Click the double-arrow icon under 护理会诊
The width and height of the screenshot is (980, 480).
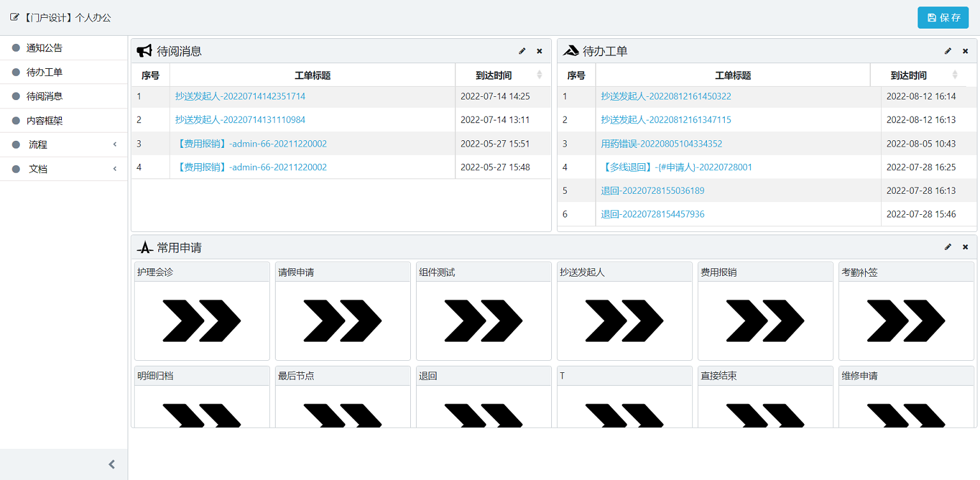click(202, 320)
